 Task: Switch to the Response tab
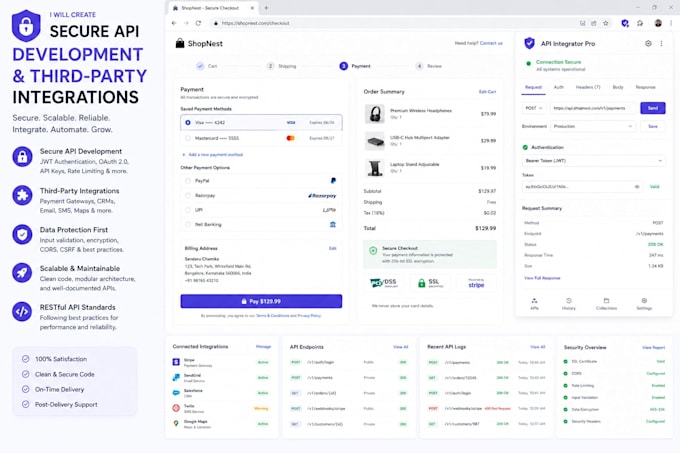pos(645,87)
